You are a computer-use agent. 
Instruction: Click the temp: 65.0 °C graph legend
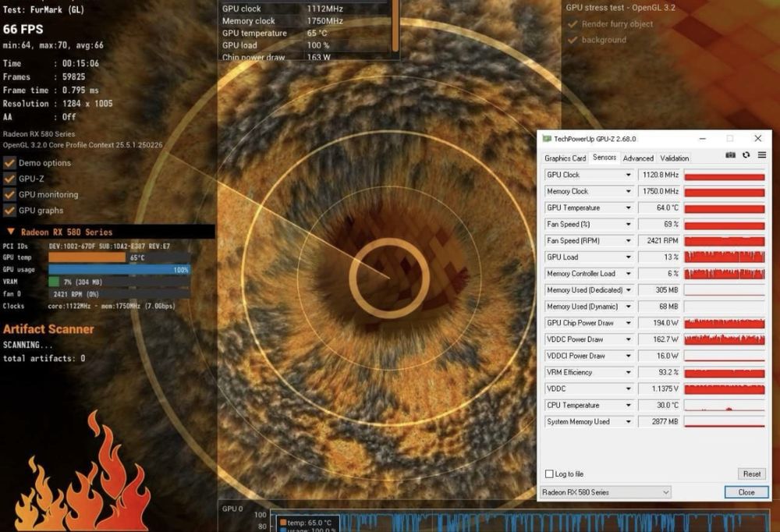pyautogui.click(x=306, y=523)
